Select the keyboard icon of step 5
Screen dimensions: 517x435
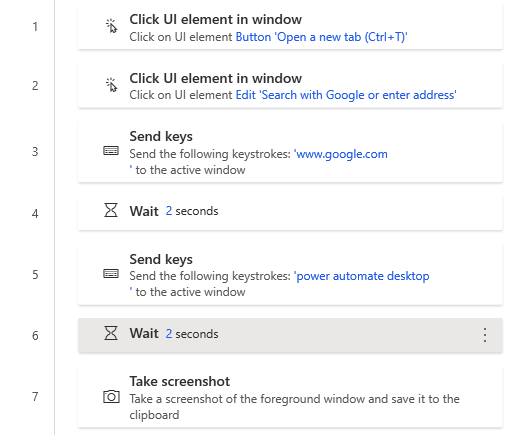tap(111, 274)
